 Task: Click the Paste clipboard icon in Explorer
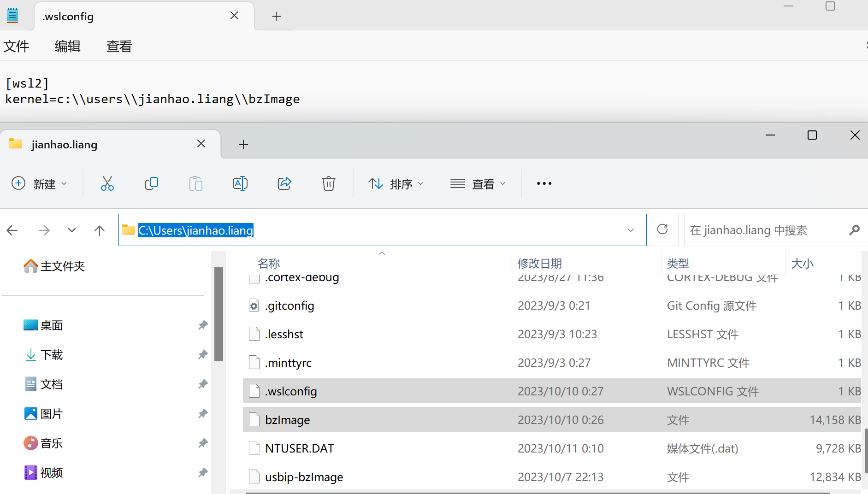pos(195,183)
